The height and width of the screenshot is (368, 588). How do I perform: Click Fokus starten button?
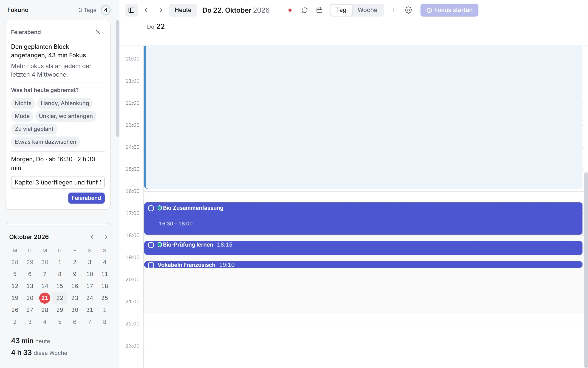pyautogui.click(x=449, y=10)
